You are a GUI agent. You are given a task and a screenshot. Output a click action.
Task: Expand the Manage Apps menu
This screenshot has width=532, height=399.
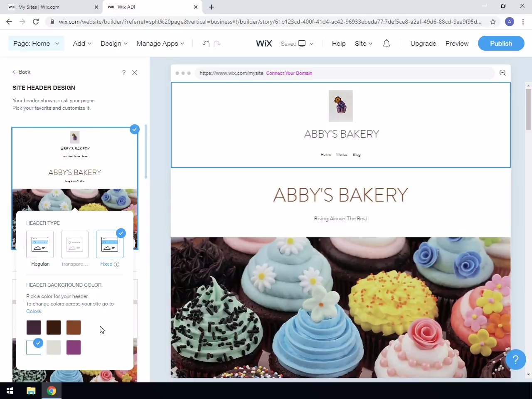coord(160,44)
